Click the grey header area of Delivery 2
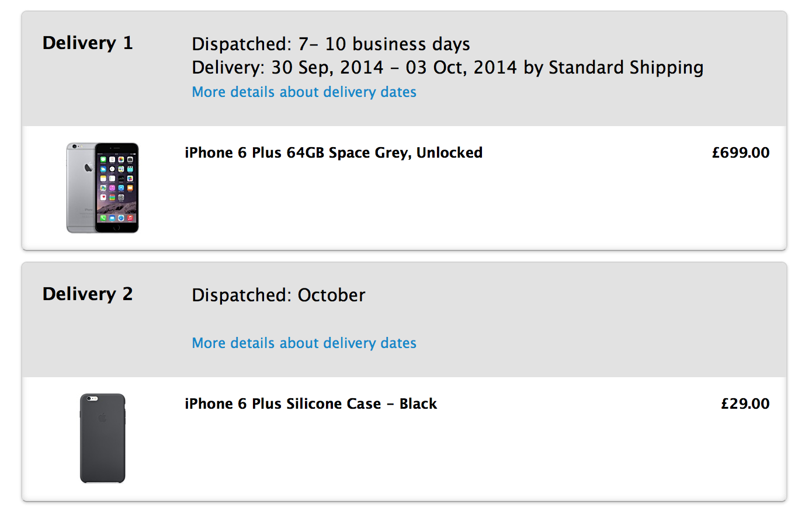 point(404,320)
